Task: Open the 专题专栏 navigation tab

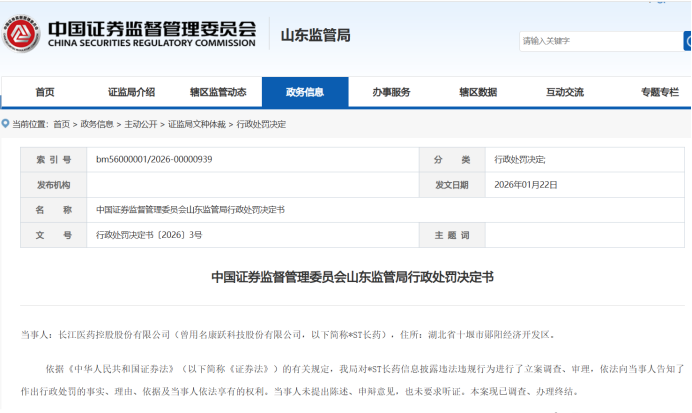Action: [660, 92]
